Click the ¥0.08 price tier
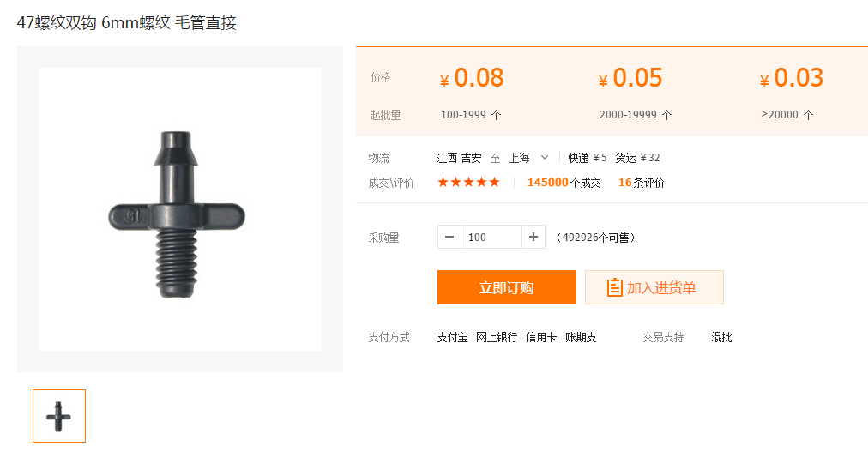 [472, 79]
